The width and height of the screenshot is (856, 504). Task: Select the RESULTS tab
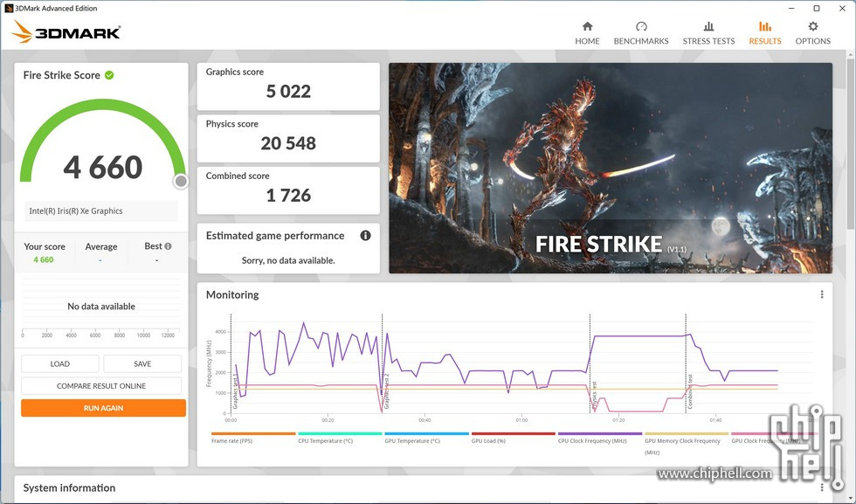point(765,33)
